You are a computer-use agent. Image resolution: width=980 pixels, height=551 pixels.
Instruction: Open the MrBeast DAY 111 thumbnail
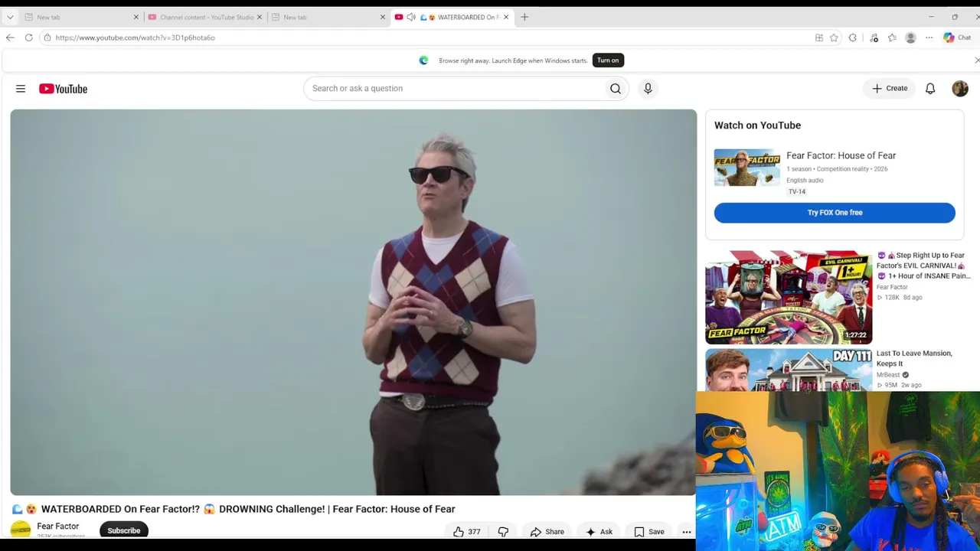pyautogui.click(x=789, y=370)
